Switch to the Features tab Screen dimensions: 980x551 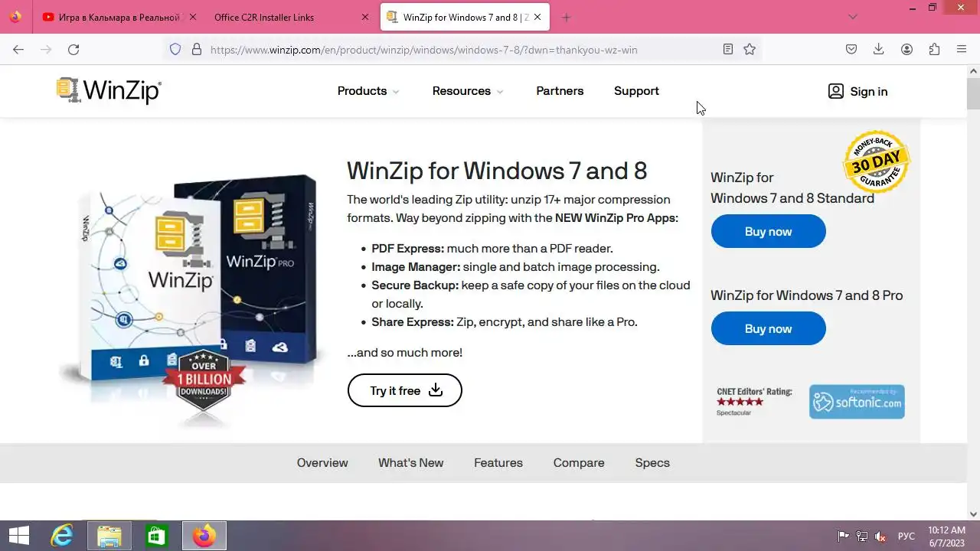pyautogui.click(x=498, y=463)
